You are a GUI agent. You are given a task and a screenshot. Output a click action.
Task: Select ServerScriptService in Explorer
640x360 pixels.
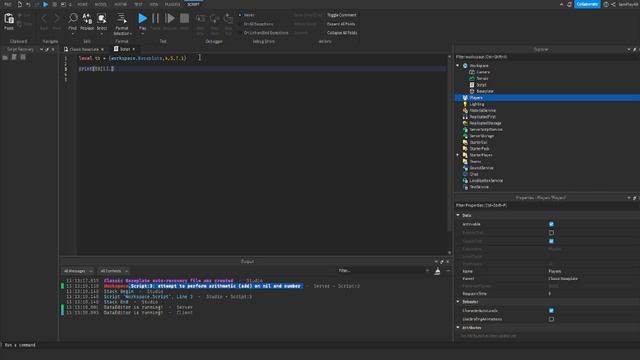click(486, 130)
